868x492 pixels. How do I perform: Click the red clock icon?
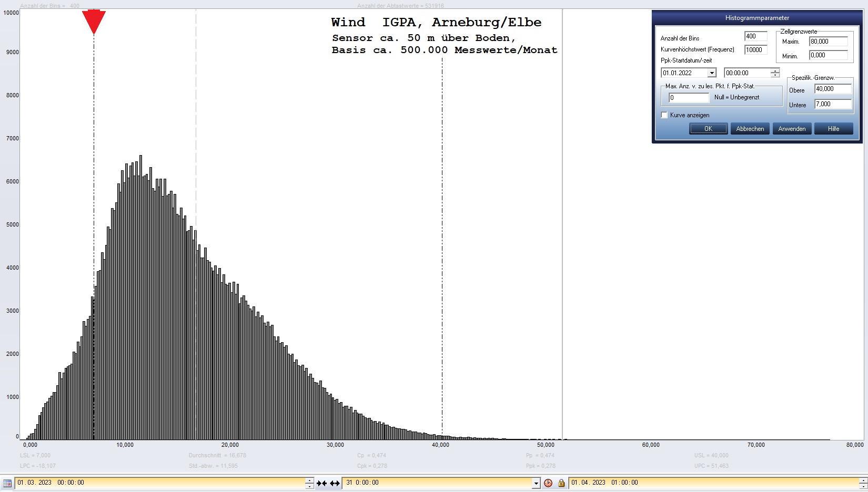(548, 483)
